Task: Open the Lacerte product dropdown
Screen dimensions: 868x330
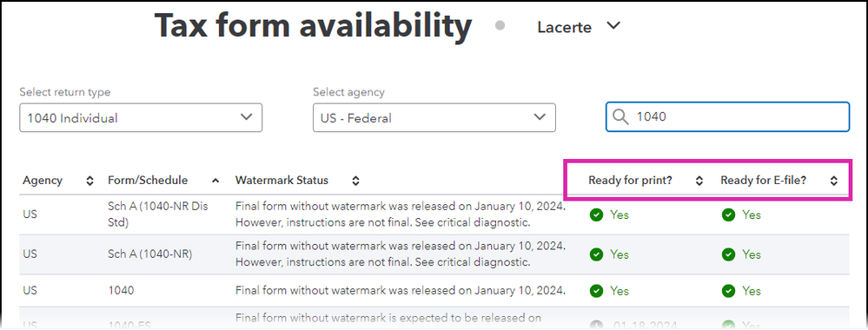Action: [x=579, y=27]
